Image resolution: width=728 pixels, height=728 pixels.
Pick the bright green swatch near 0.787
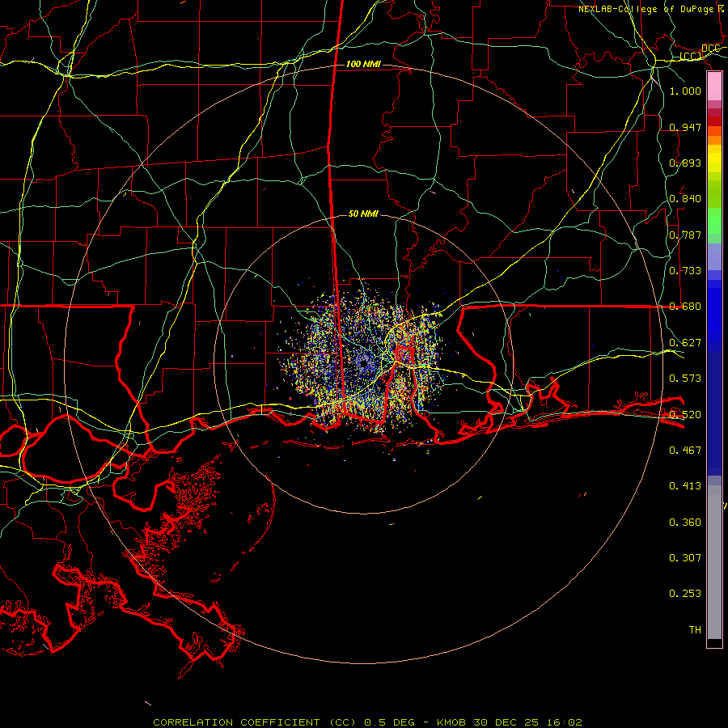tap(714, 221)
